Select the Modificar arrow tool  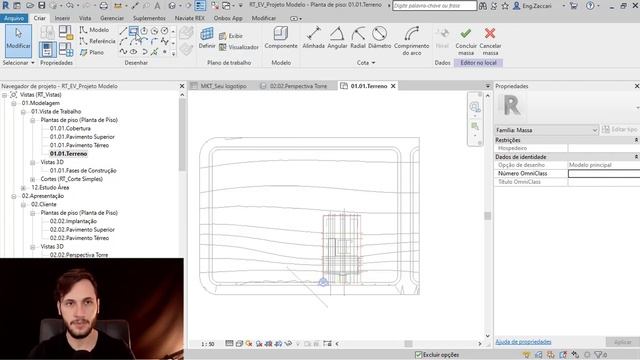coord(18,40)
